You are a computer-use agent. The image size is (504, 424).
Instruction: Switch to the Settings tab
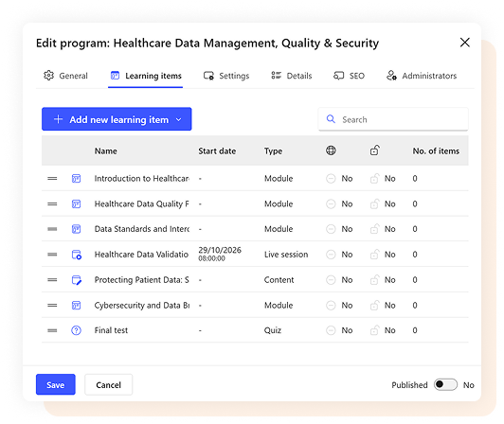coord(226,76)
